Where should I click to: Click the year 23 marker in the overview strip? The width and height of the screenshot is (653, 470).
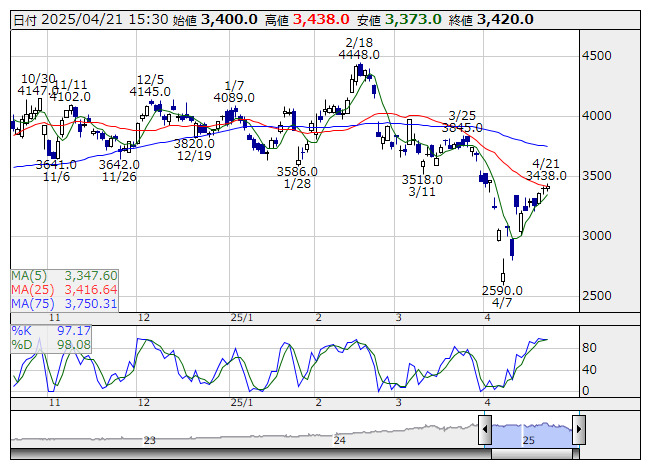pos(150,440)
